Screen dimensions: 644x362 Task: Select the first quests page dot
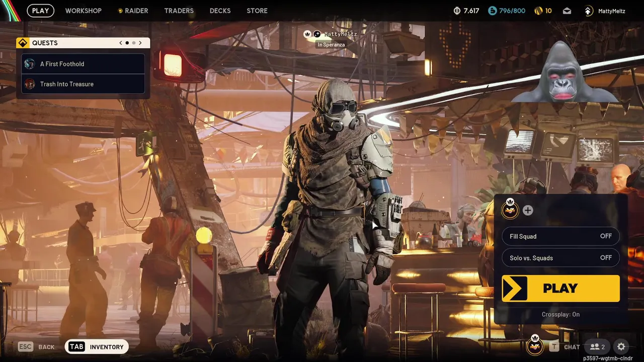(x=127, y=43)
